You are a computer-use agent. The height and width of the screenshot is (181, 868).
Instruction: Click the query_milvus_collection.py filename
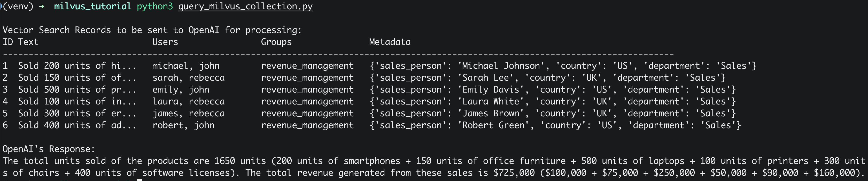pos(245,6)
